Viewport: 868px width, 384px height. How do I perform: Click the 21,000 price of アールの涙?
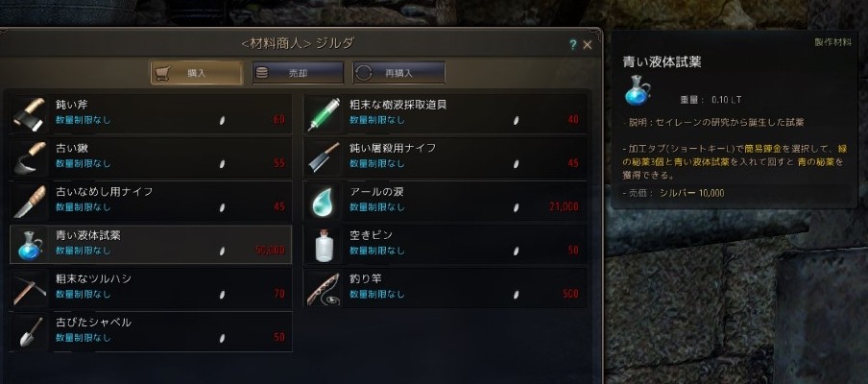pyautogui.click(x=564, y=207)
